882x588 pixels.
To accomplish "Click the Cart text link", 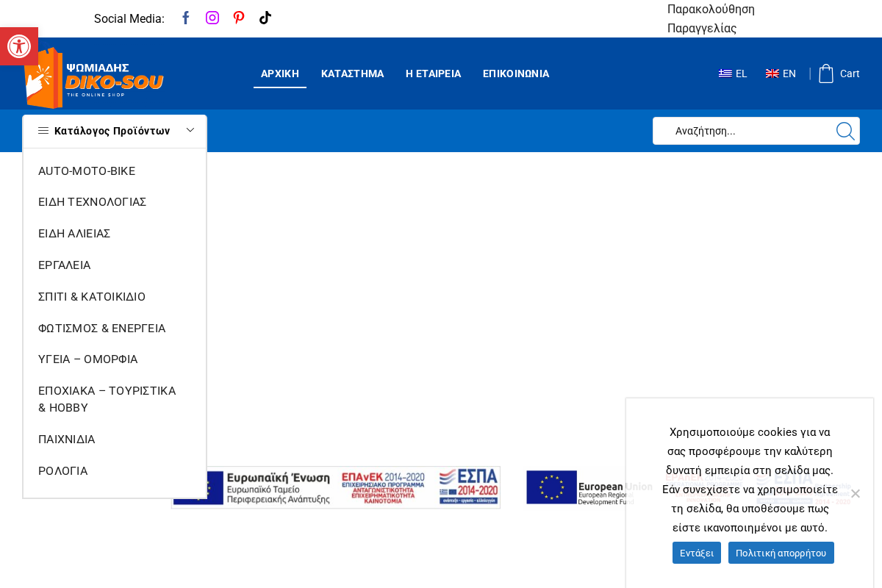I will coord(850,73).
